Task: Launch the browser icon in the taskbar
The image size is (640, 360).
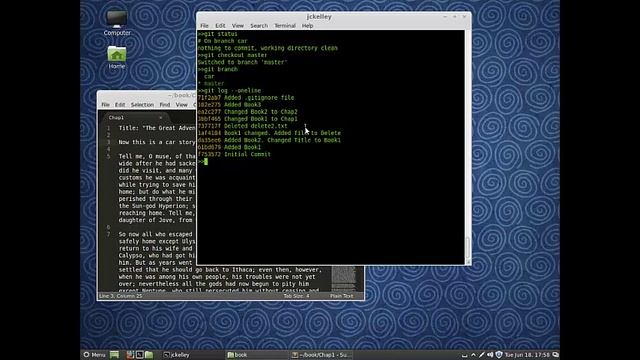Action: tap(130, 355)
